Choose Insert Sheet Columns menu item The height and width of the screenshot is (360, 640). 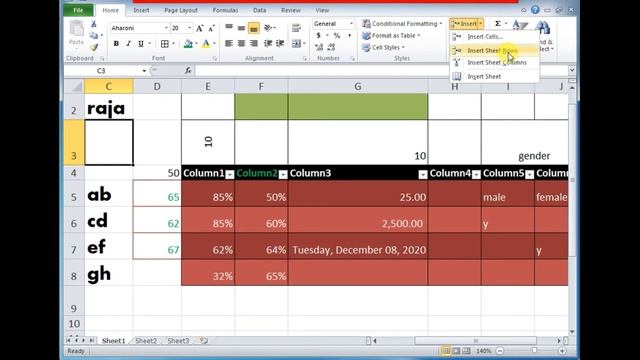point(494,62)
